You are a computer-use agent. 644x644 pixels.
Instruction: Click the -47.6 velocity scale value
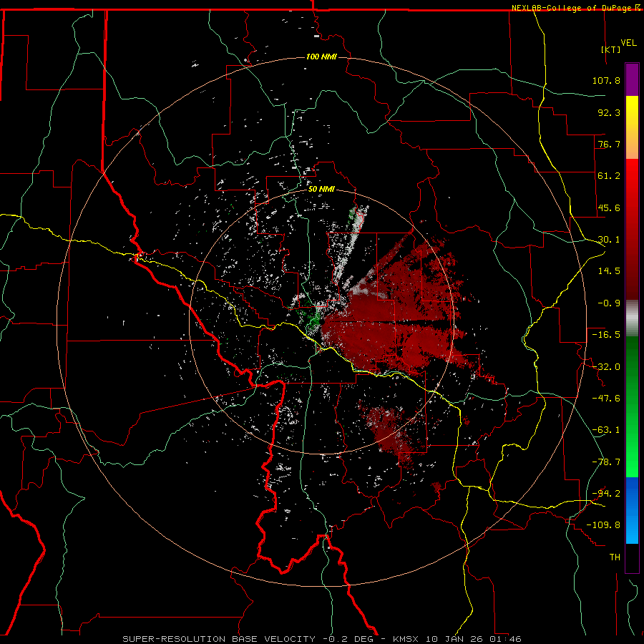pyautogui.click(x=606, y=399)
